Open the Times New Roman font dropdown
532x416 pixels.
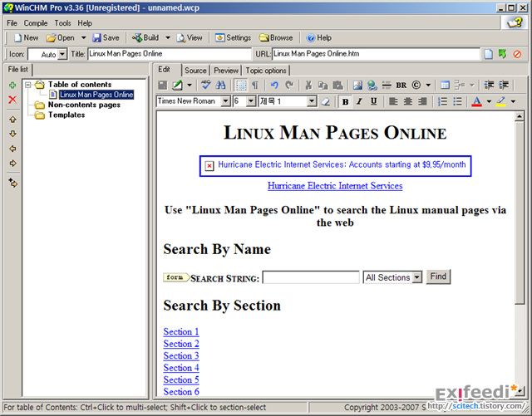pos(225,101)
